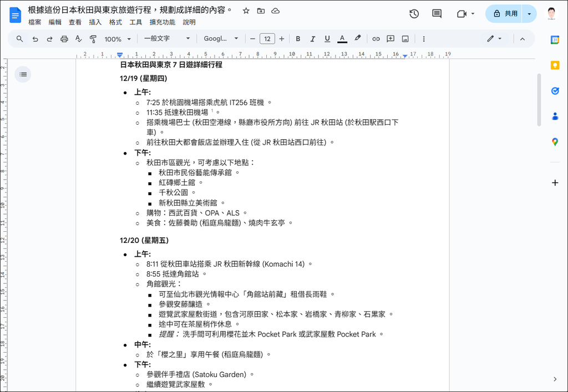Open Contacts side panel

tap(555, 116)
